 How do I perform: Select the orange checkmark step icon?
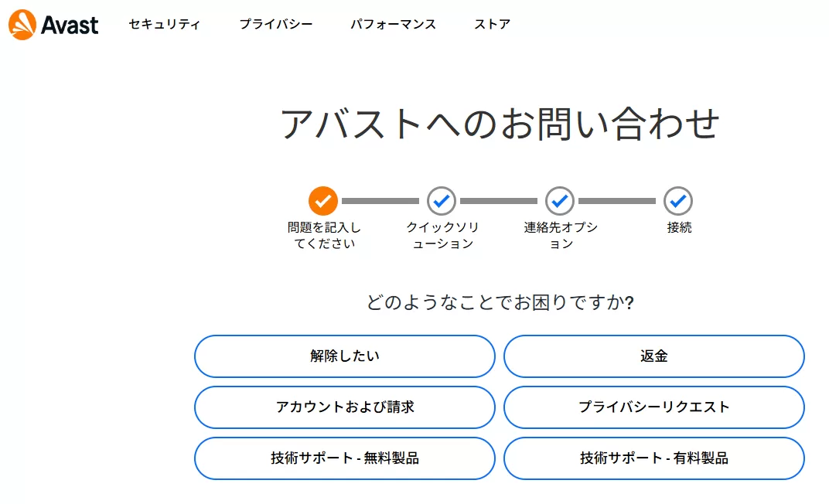click(322, 200)
